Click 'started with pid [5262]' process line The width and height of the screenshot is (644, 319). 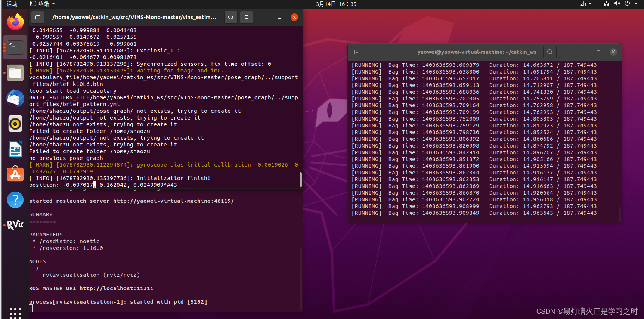[x=118, y=302]
